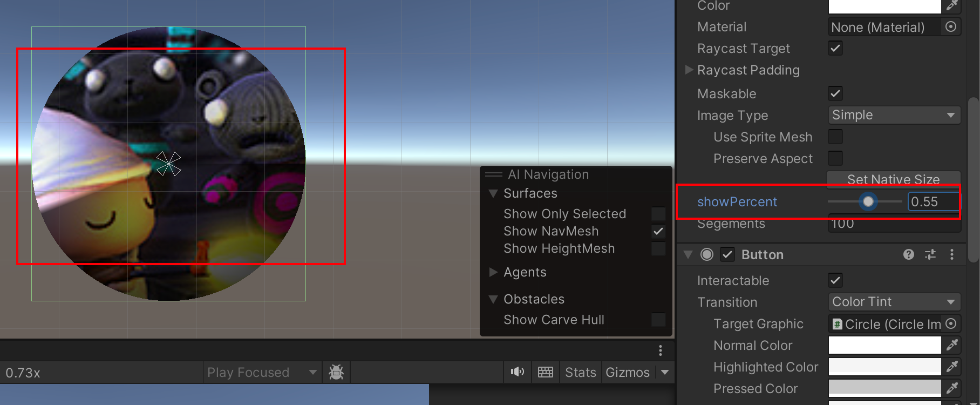Toggle Stats panel
Viewport: 980px width, 405px height.
[581, 372]
